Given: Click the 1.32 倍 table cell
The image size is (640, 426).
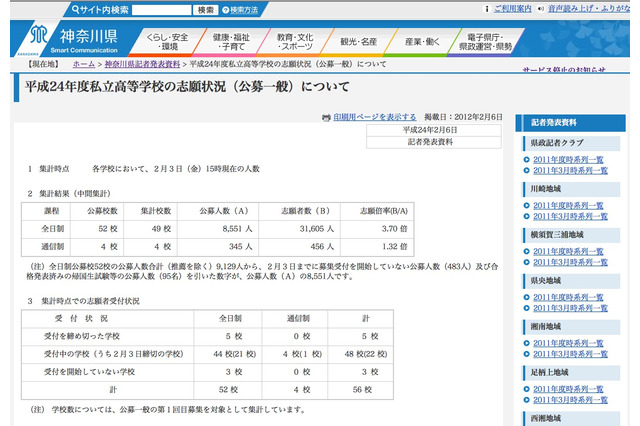Looking at the screenshot, I should (x=377, y=247).
